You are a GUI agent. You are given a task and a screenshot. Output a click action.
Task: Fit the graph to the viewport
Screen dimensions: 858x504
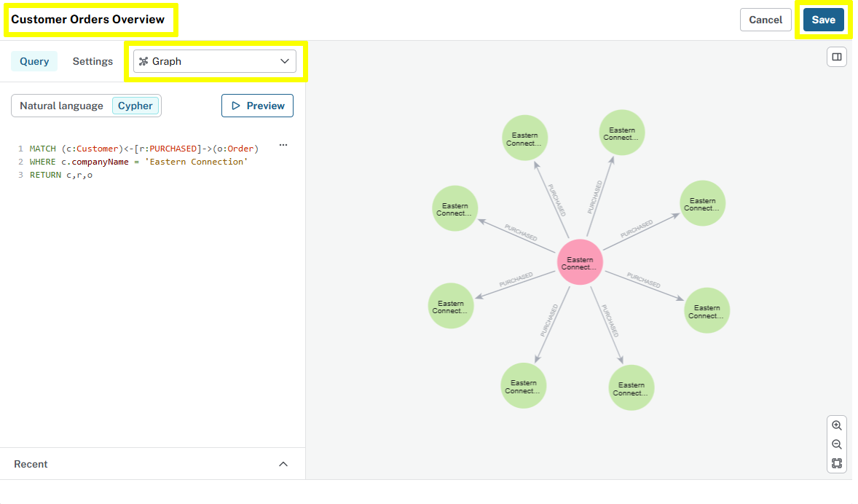tap(836, 462)
